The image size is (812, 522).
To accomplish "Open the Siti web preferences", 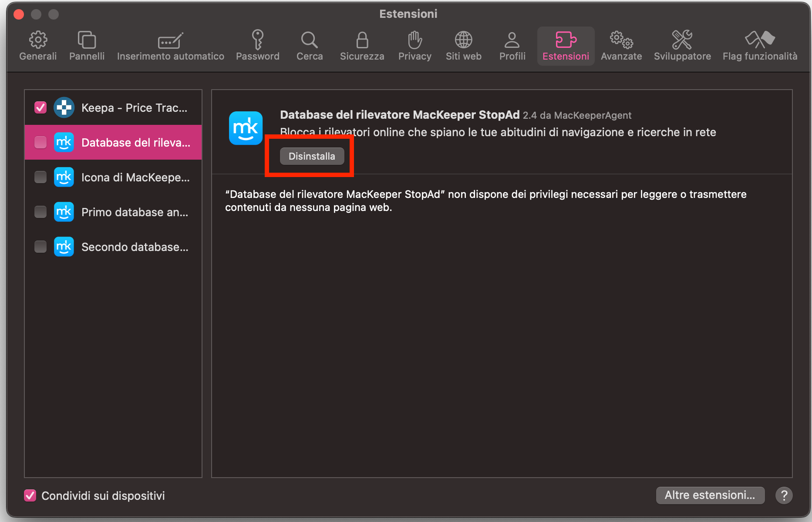I will 463,45.
